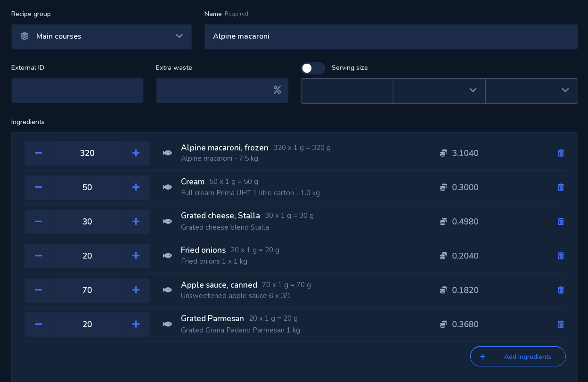Click coins icon next to 0.3680
This screenshot has height=382, width=588.
tap(443, 324)
